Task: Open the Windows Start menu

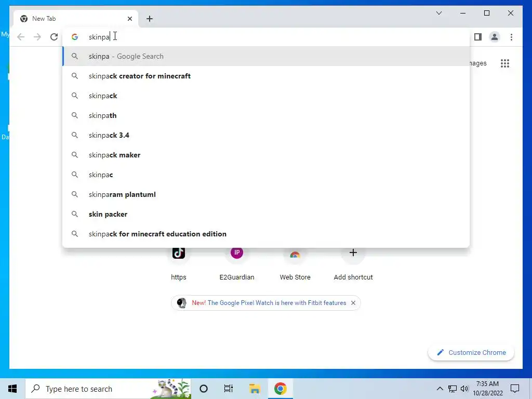Action: [x=12, y=389]
